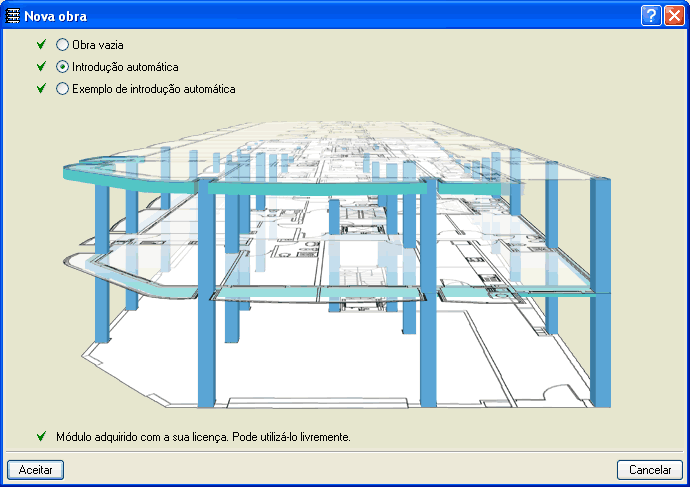Click the text 'Módulo adquirido com a sua licença'
The height and width of the screenshot is (487, 690).
pos(142,437)
